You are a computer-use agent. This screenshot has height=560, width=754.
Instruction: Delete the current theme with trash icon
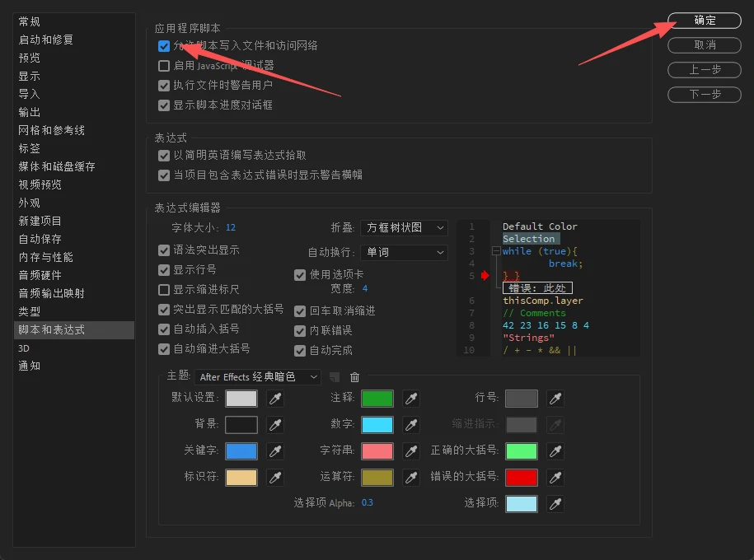pos(354,376)
